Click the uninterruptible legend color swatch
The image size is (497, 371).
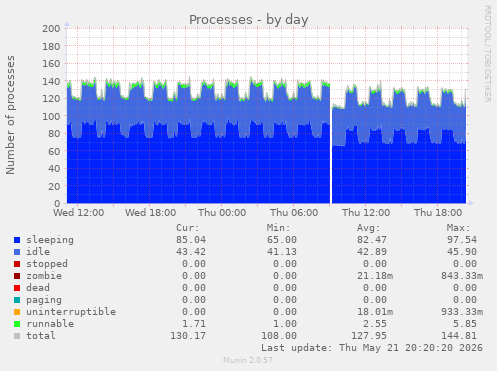point(17,312)
